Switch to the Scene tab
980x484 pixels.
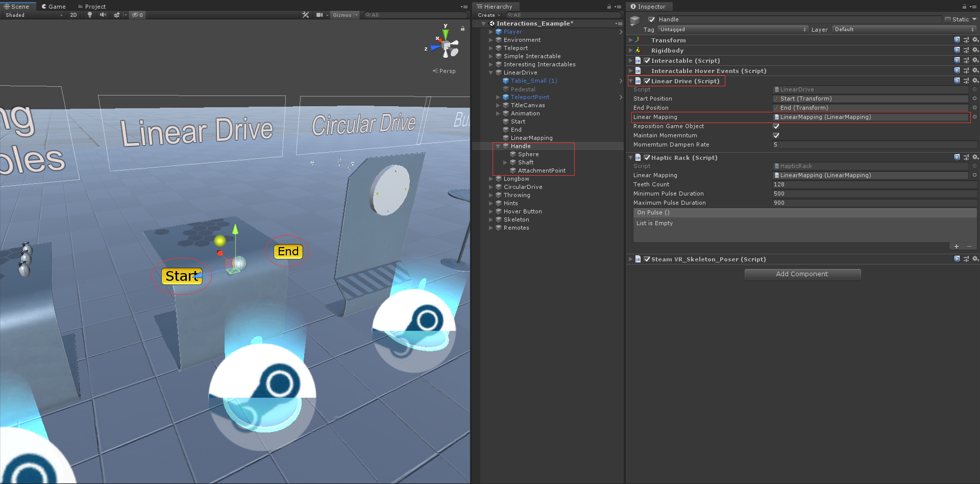pyautogui.click(x=17, y=7)
